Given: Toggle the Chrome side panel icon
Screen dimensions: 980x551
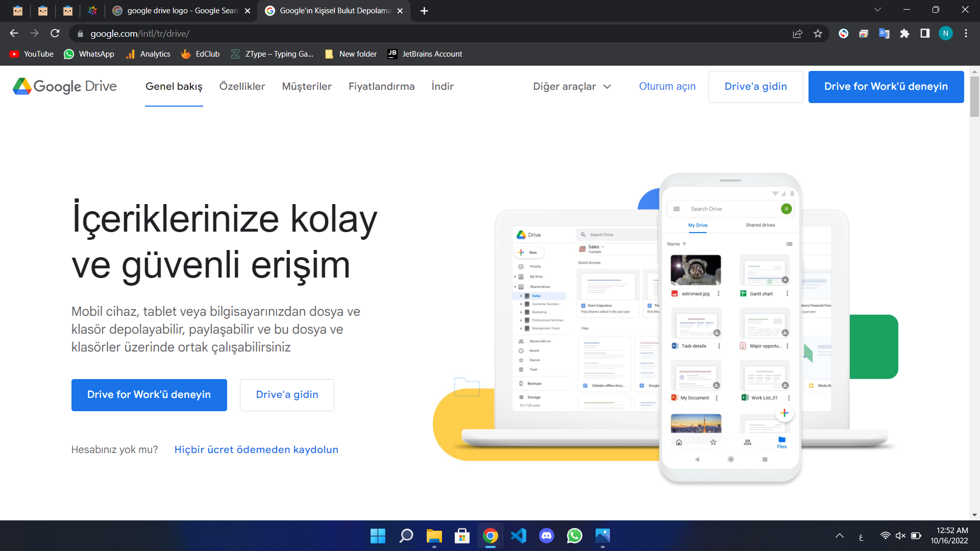Looking at the screenshot, I should click(x=925, y=34).
